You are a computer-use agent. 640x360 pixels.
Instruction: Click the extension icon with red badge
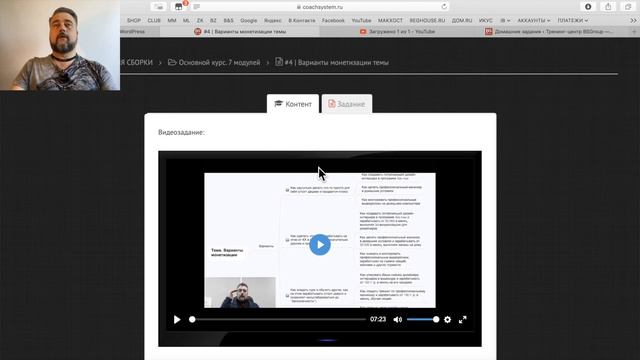point(180,7)
